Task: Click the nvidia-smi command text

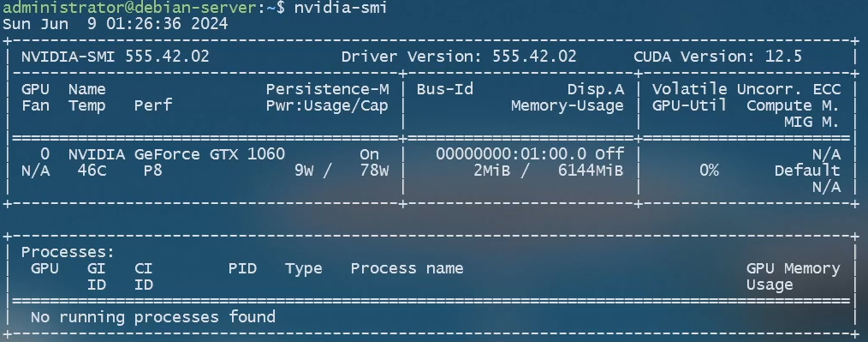Action: coord(341,8)
